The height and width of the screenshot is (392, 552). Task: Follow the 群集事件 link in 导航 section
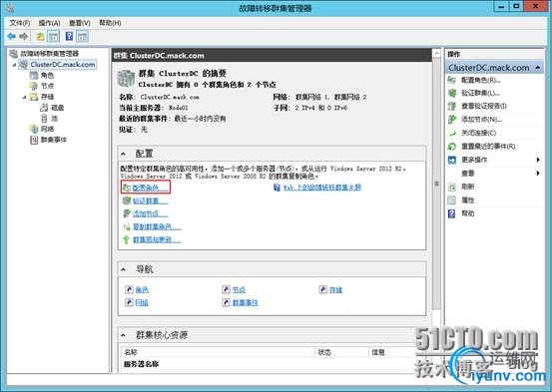[x=245, y=302]
